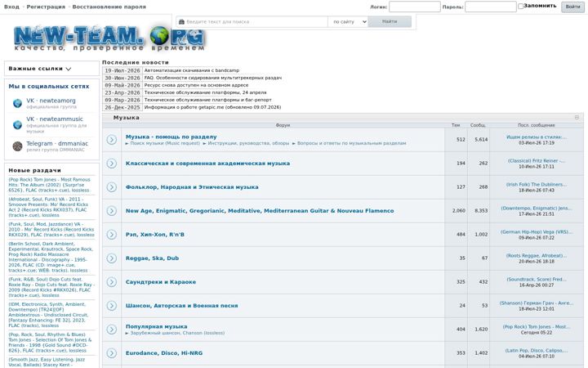Open the VK - newteammusic social link
The width and height of the screenshot is (588, 368).
(x=55, y=119)
